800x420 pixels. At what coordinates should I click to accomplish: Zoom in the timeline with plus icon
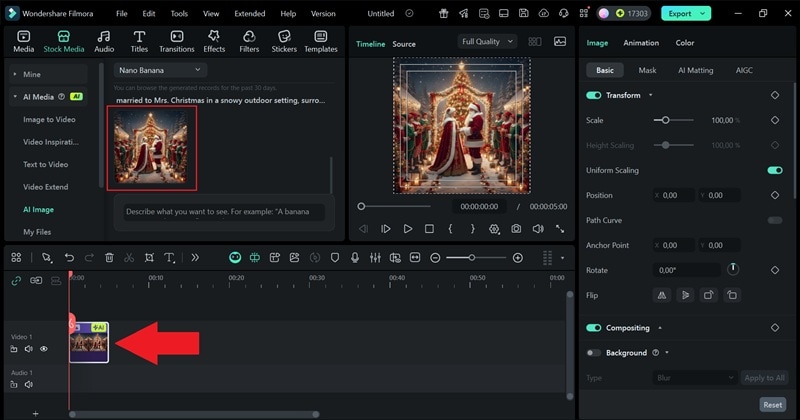click(x=518, y=258)
